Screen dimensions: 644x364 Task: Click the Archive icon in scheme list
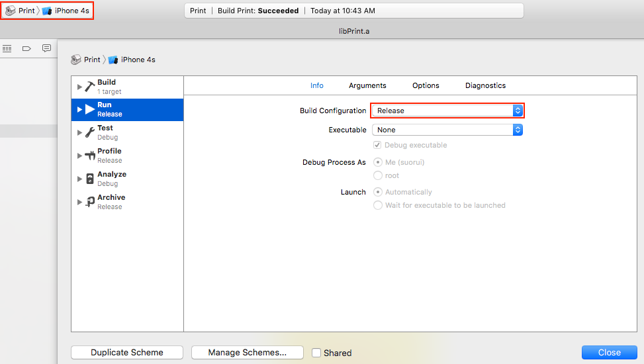tap(90, 202)
